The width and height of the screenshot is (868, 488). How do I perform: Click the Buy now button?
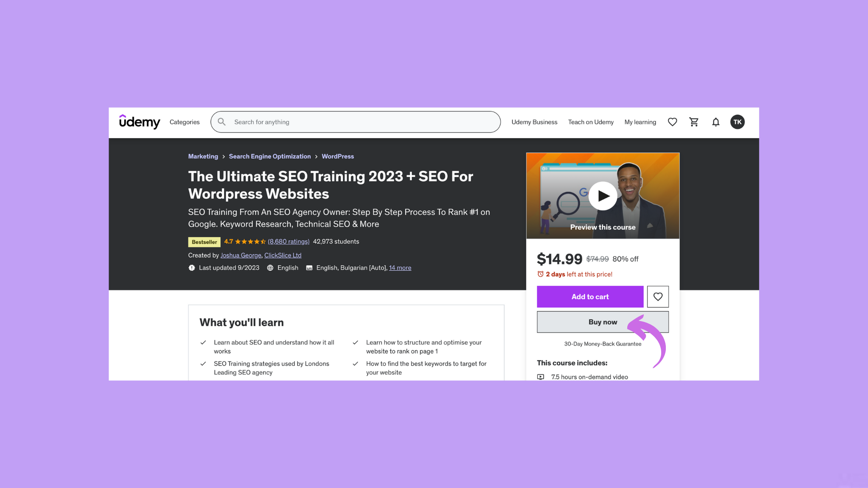603,322
